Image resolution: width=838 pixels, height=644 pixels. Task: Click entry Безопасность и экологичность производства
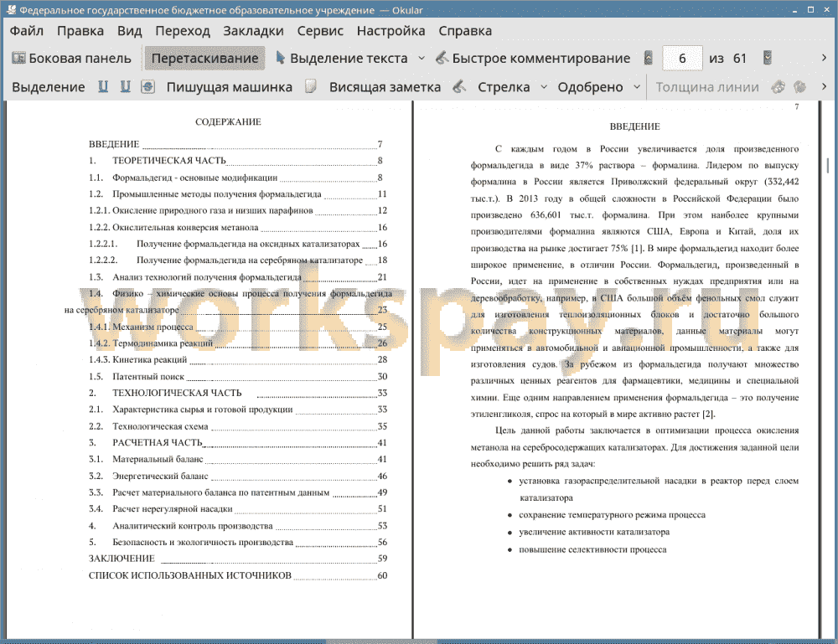pos(237,542)
